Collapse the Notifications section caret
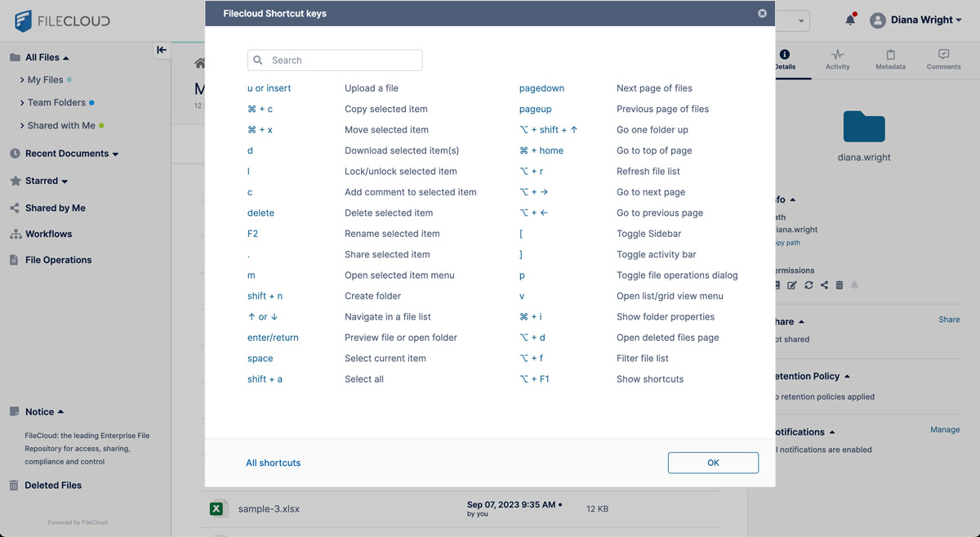980x537 pixels. (x=832, y=432)
